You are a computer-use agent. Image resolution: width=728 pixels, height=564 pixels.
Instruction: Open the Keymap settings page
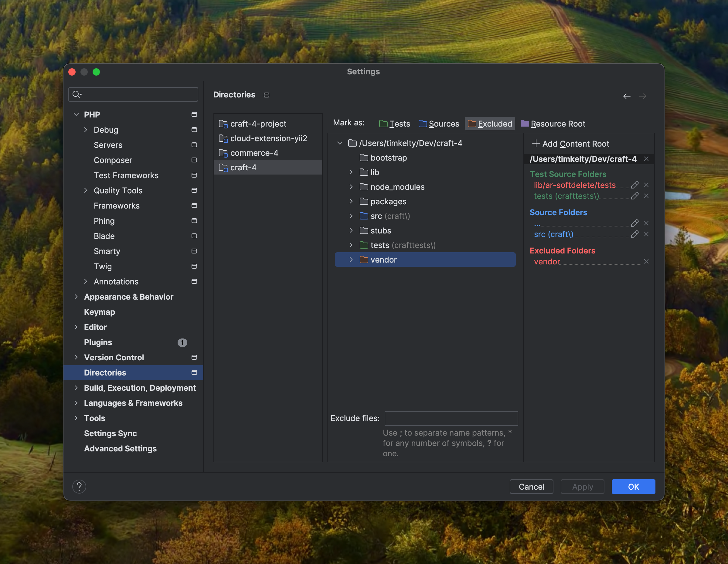pyautogui.click(x=99, y=312)
